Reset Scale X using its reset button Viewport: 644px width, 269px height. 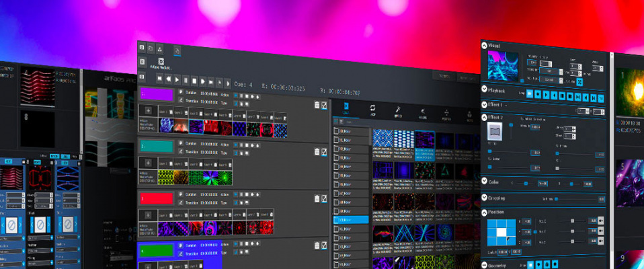[601, 221]
